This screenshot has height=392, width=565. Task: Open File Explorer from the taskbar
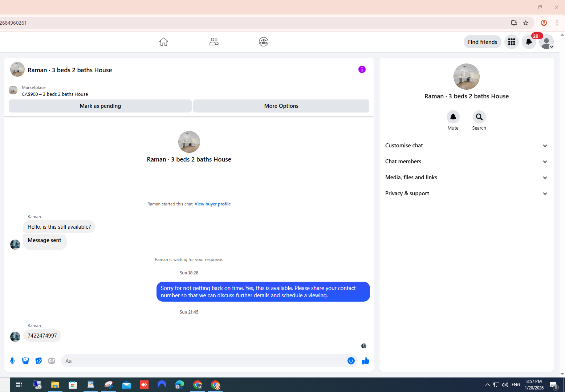(x=55, y=385)
